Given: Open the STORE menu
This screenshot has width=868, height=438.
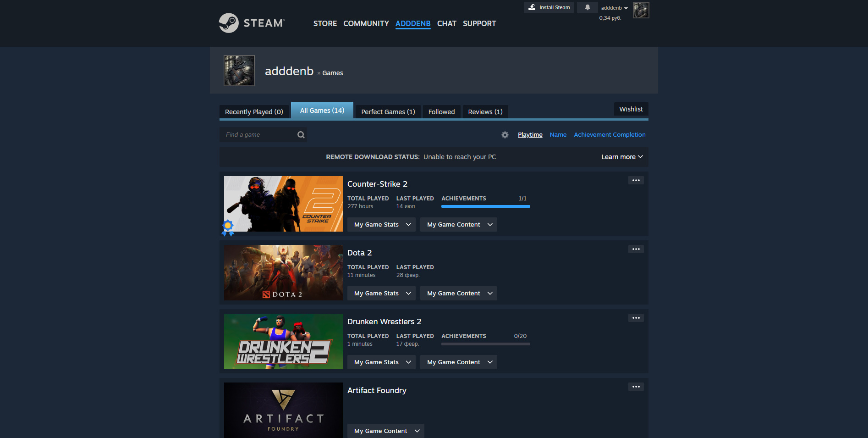Looking at the screenshot, I should pos(325,23).
